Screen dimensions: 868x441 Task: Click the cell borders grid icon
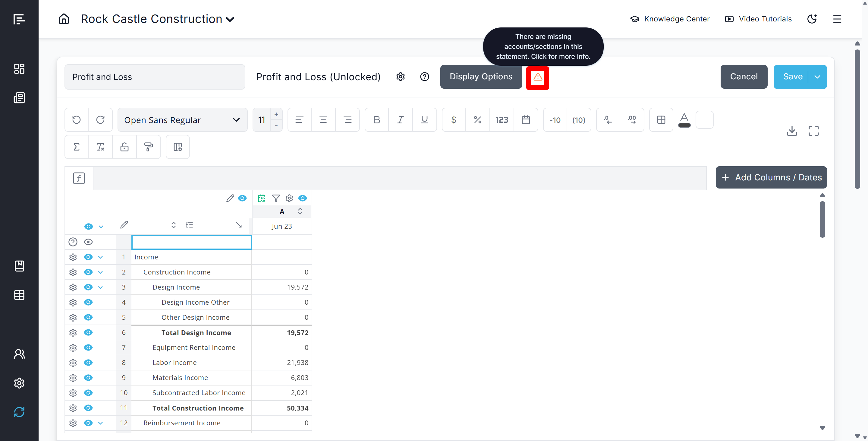(x=661, y=120)
